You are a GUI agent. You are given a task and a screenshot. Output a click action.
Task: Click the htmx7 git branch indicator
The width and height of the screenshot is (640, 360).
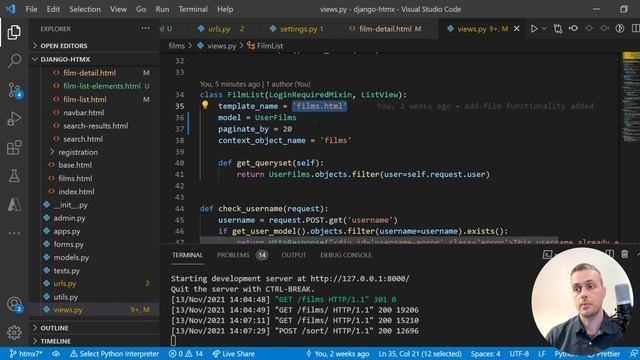25,353
